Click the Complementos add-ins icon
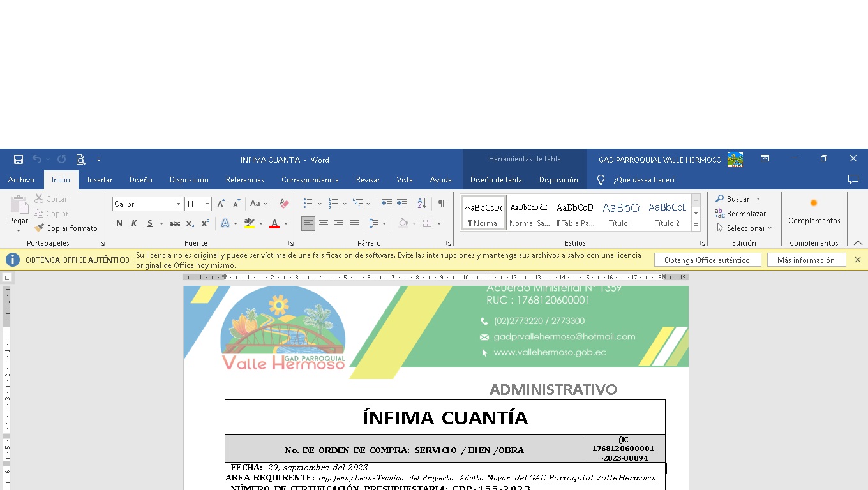Viewport: 868px width, 490px height. [814, 204]
